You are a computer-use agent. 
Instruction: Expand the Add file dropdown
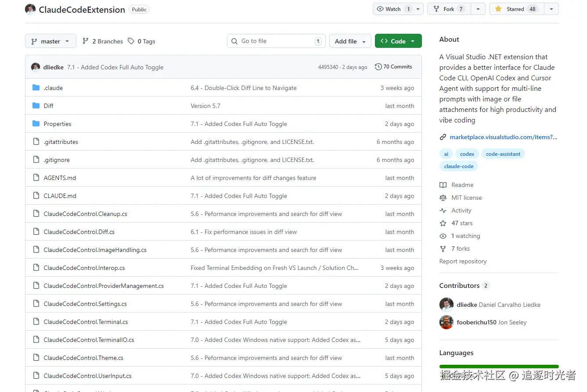350,41
